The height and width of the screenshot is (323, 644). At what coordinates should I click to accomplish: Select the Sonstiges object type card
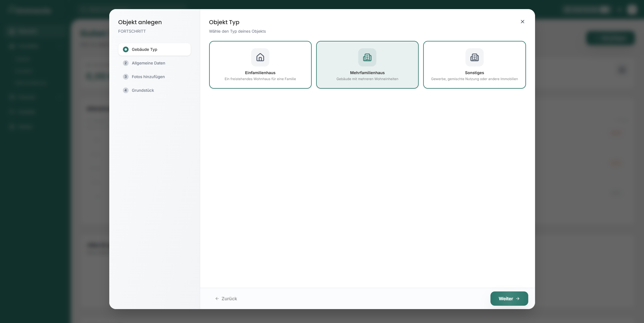(474, 65)
